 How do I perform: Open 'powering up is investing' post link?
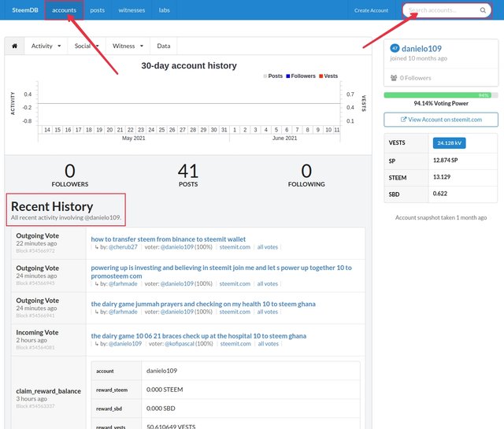click(x=221, y=272)
